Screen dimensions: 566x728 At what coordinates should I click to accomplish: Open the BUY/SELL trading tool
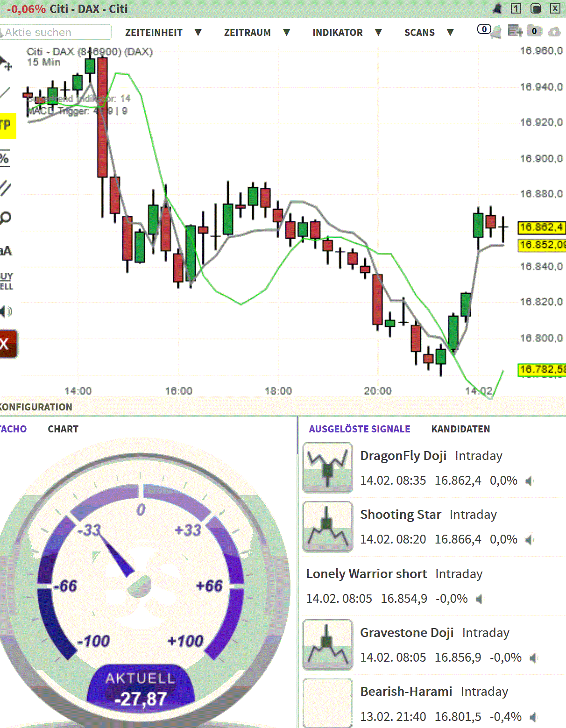(x=7, y=281)
